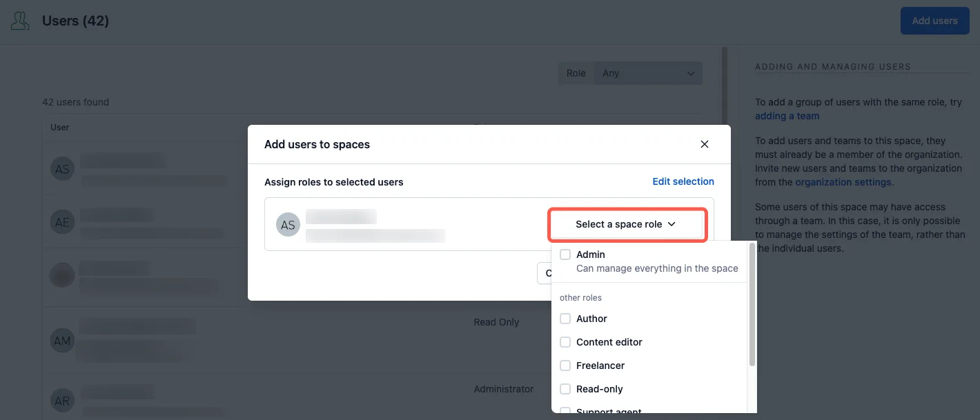Viewport: 980px width, 420px height.
Task: Click the Adding and managing users heading
Action: 833,67
